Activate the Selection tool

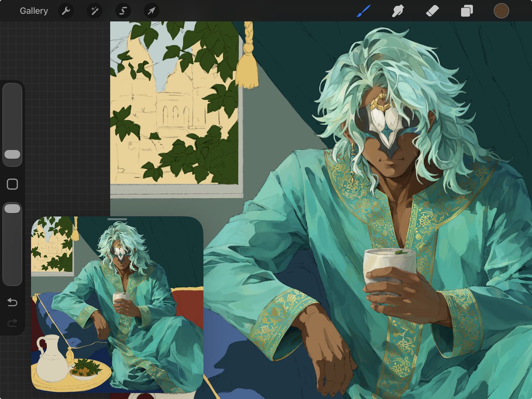(123, 11)
